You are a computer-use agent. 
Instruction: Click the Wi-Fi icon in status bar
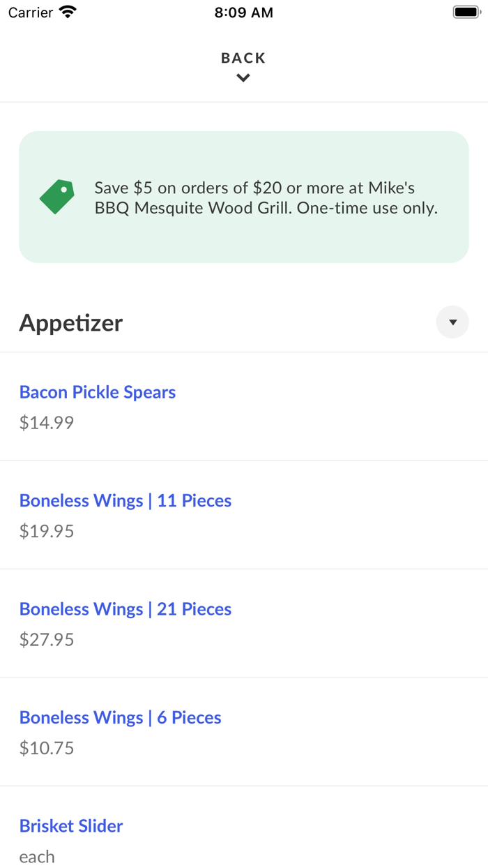(67, 11)
